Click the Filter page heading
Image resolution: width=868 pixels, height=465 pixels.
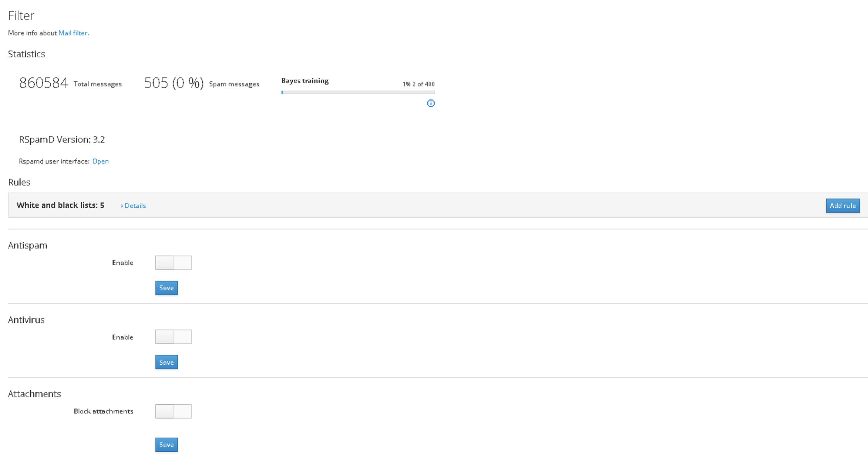click(21, 16)
